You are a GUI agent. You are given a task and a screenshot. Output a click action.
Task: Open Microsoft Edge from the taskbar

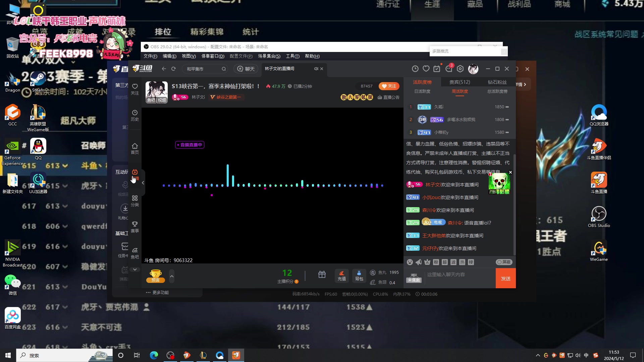click(154, 355)
